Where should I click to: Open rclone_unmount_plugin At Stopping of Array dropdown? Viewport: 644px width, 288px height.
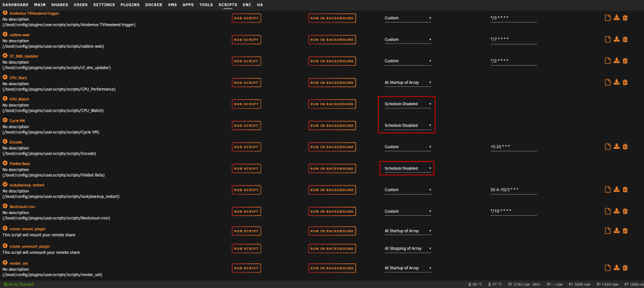(408, 249)
